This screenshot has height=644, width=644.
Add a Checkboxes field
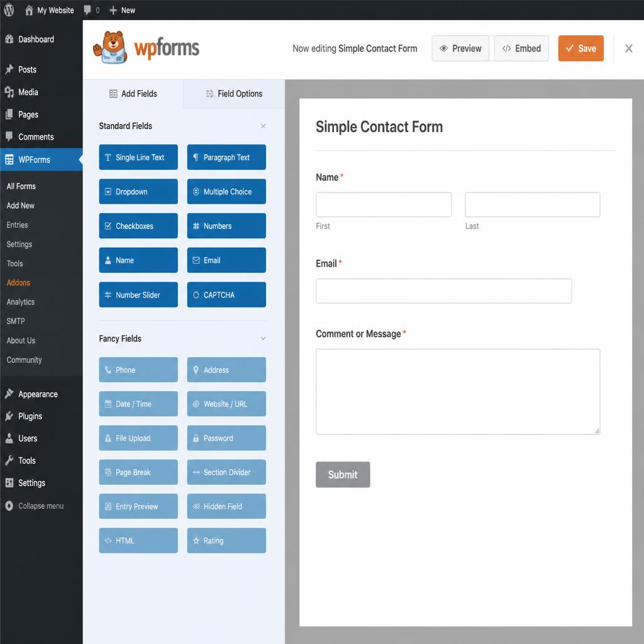point(138,226)
